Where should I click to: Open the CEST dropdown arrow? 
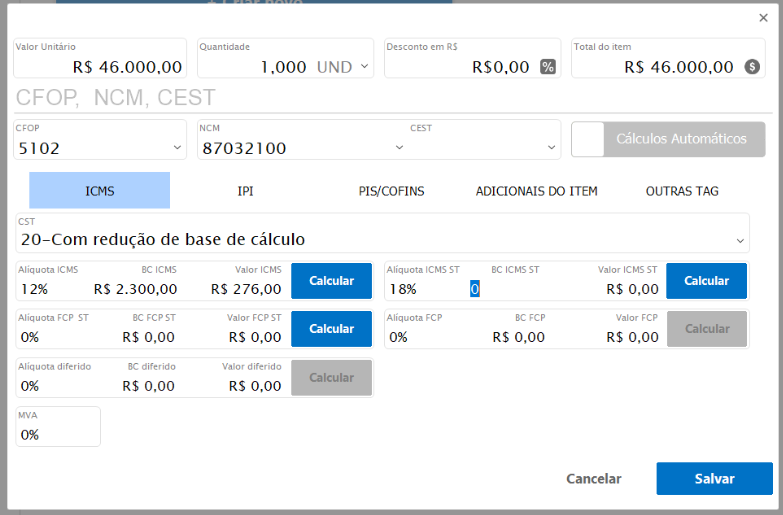pos(550,148)
